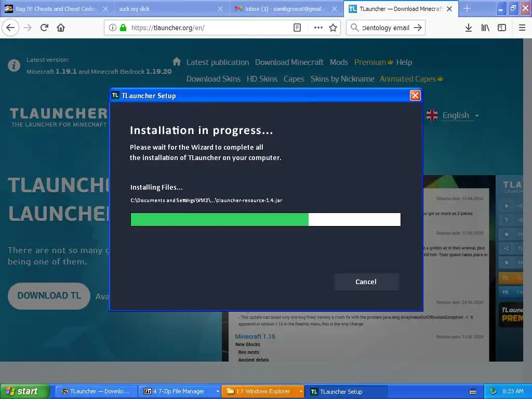This screenshot has width=532, height=399.
Task: Open a new Firefox tab
Action: [467, 9]
